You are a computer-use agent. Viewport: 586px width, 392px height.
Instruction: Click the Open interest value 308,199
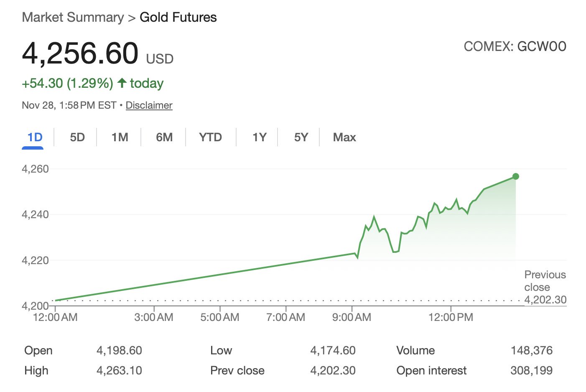coord(531,371)
